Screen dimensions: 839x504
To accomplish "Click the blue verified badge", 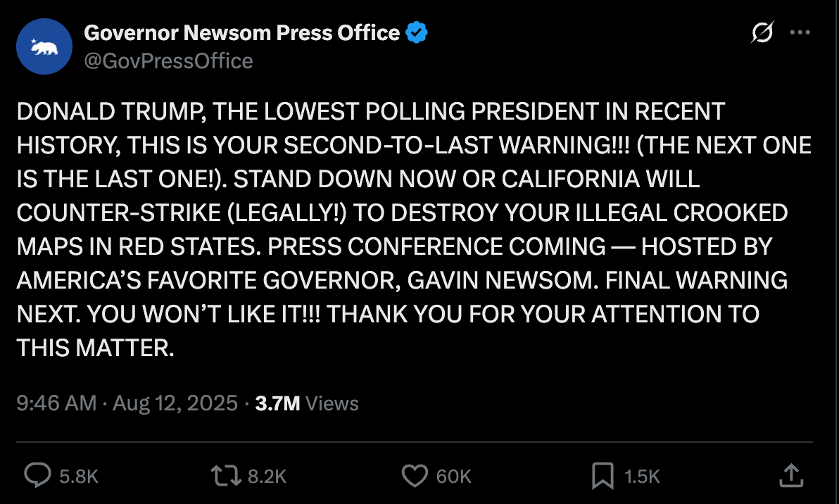I will click(x=417, y=31).
